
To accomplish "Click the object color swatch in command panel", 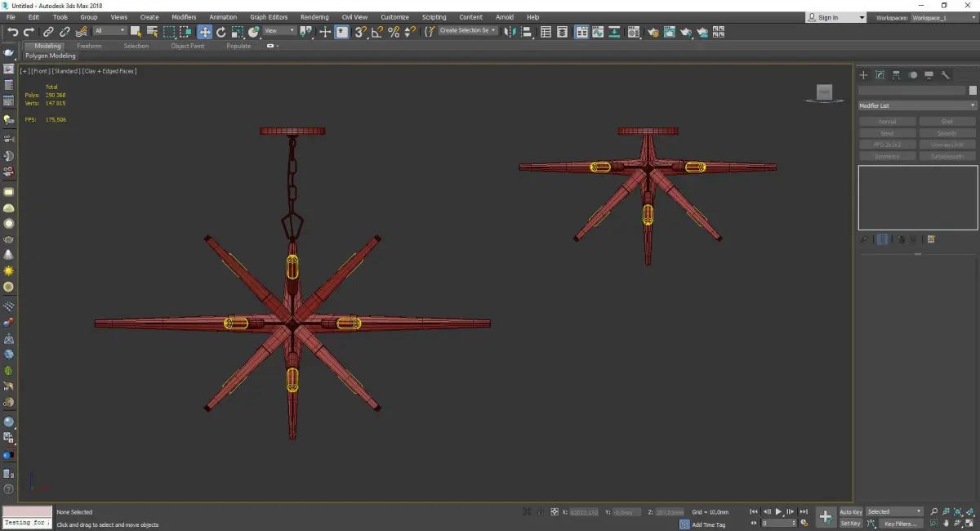I will coord(973,91).
